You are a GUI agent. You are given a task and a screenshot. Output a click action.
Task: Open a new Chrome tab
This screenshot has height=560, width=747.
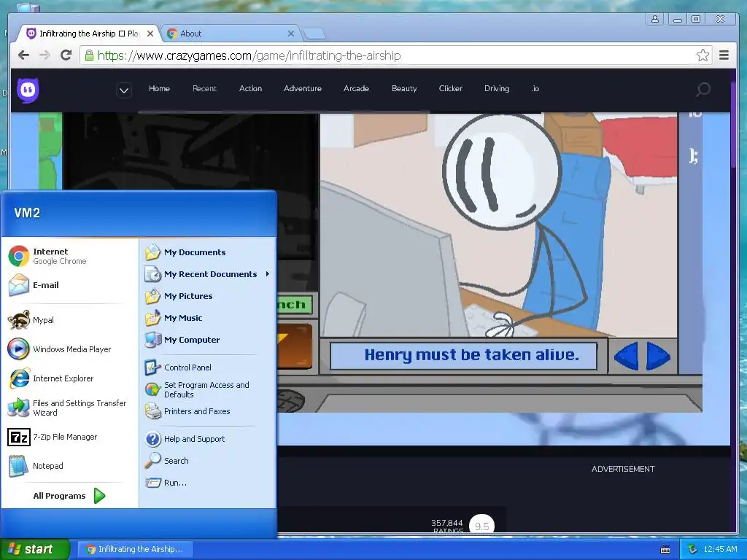[314, 34]
